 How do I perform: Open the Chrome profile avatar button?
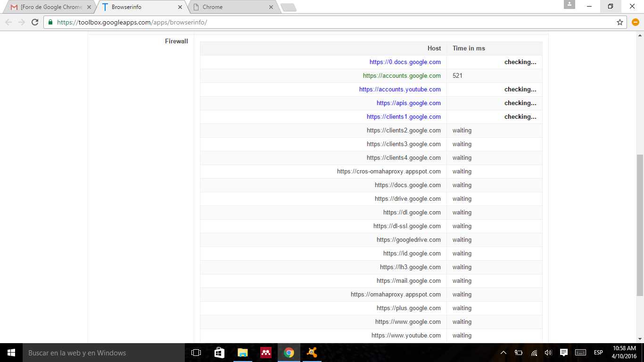tap(570, 5)
